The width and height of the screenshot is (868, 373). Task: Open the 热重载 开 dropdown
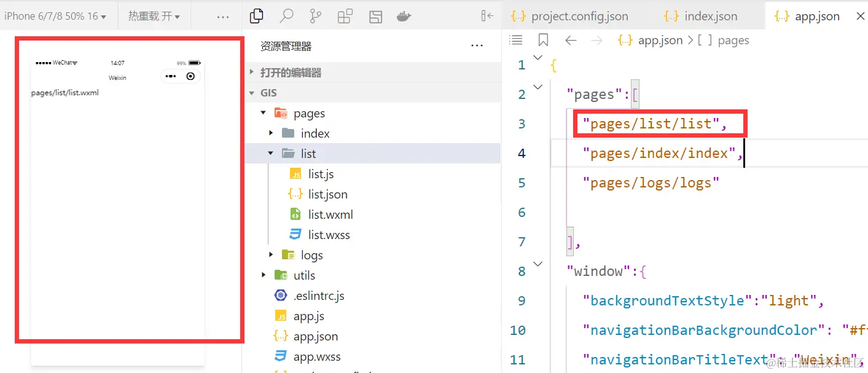(154, 16)
